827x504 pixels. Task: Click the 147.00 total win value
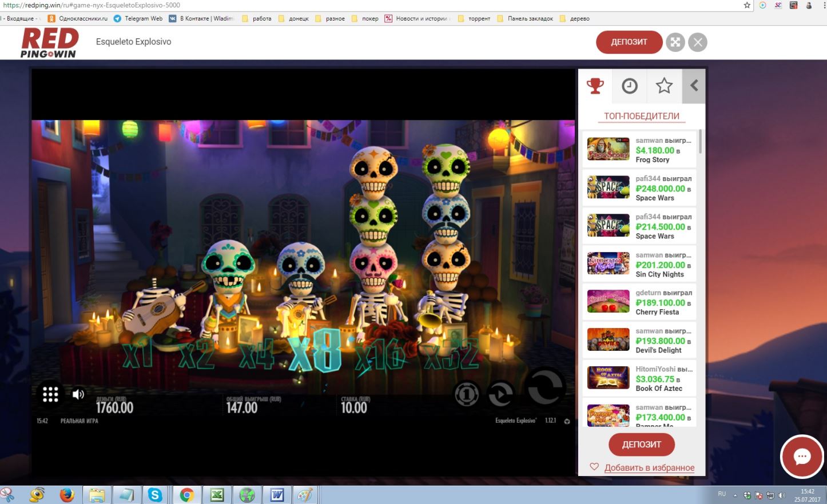coord(242,407)
